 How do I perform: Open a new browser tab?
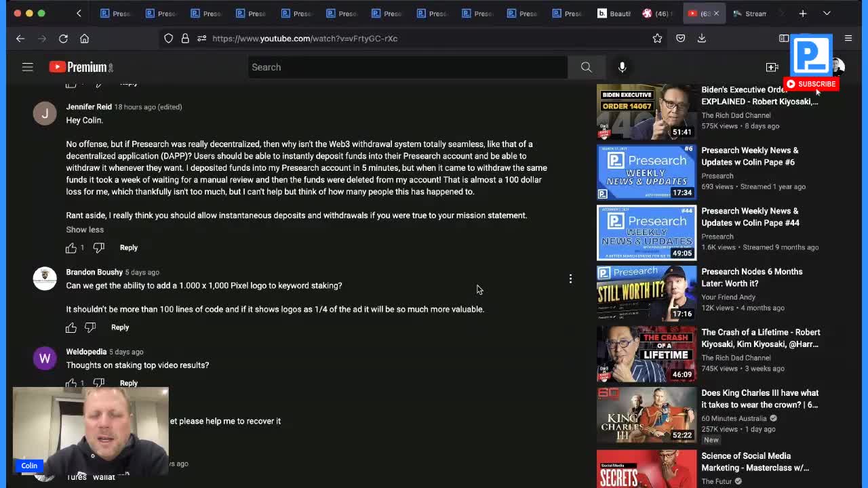pyautogui.click(x=802, y=14)
